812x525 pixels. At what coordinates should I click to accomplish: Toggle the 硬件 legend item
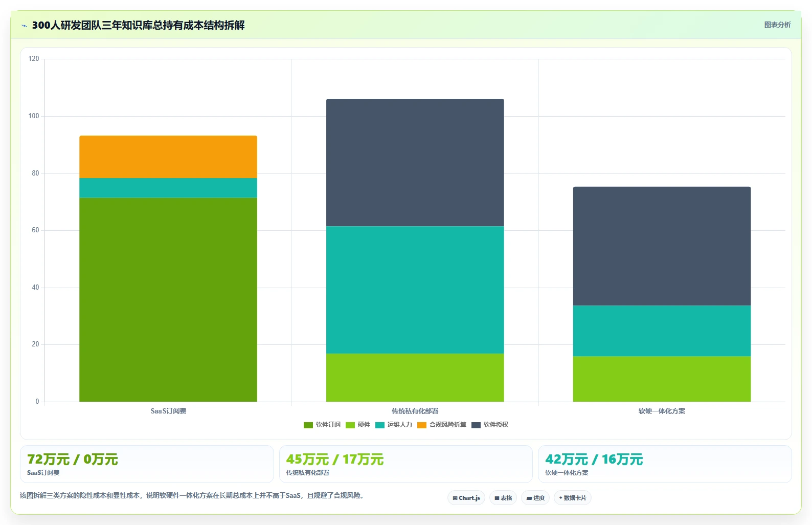(x=358, y=425)
